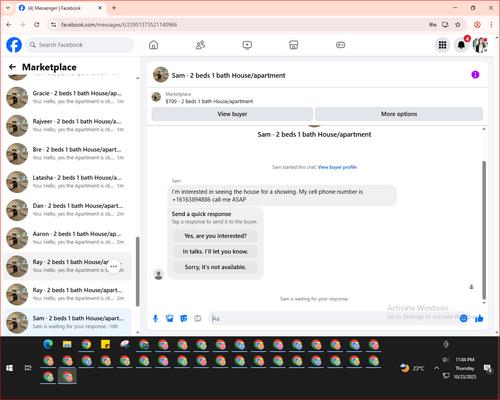This screenshot has width=500, height=400.
Task: Click the browser back arrow
Action: pyautogui.click(x=9, y=25)
